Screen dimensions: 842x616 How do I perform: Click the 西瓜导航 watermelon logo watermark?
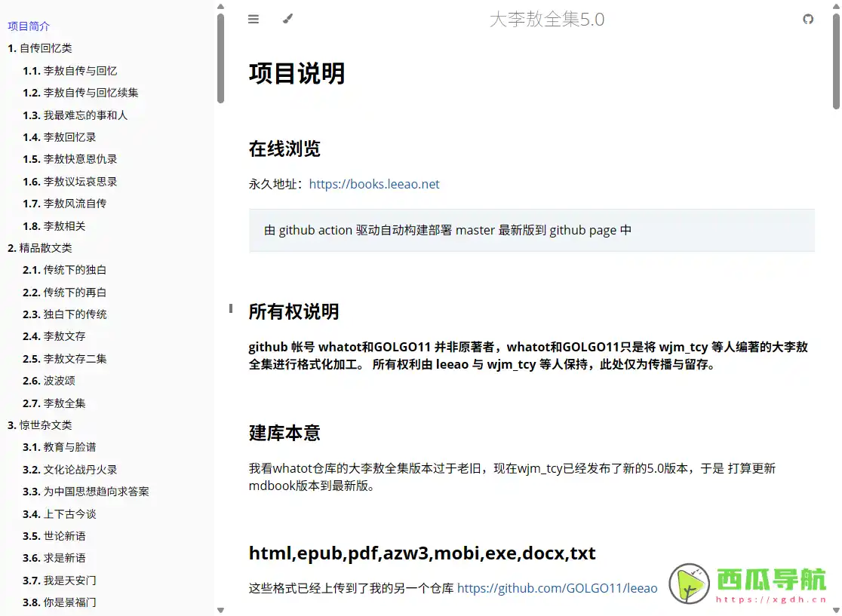(x=689, y=584)
